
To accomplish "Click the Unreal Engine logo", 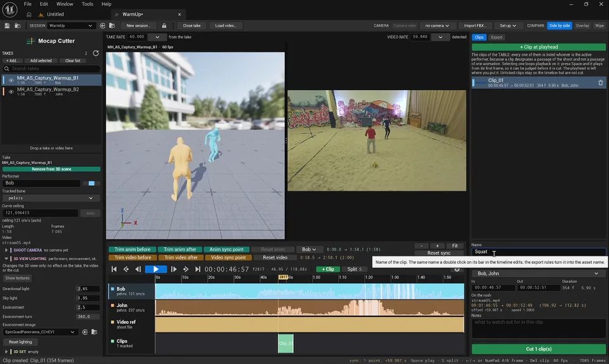I will pyautogui.click(x=10, y=10).
